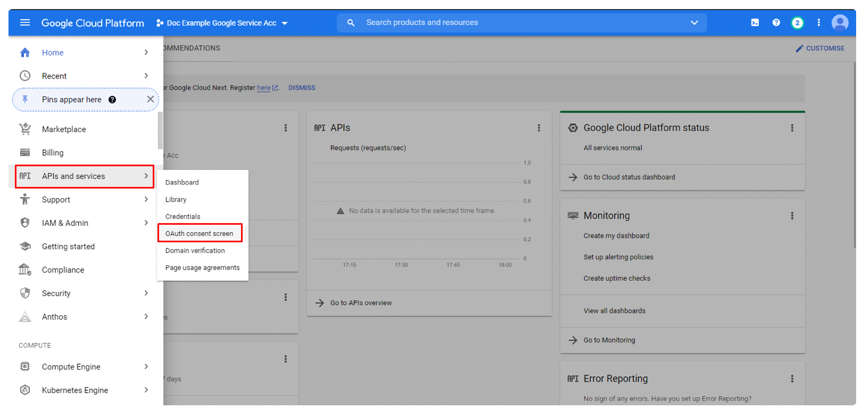This screenshot has height=420, width=868.
Task: Click the Compliance building icon
Action: click(25, 270)
